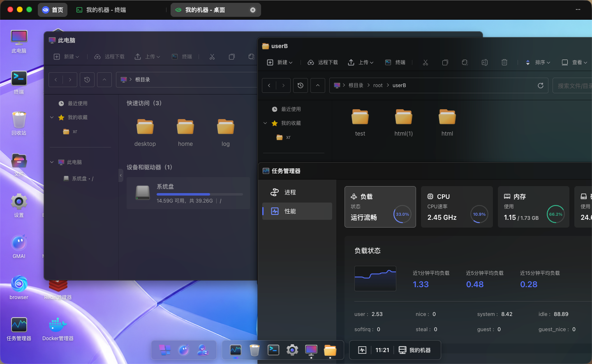Click paste icon in userB toolbar

(465, 62)
